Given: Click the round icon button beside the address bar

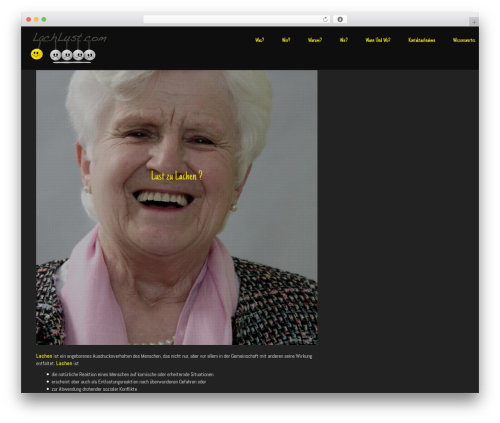Looking at the screenshot, I should tap(340, 20).
